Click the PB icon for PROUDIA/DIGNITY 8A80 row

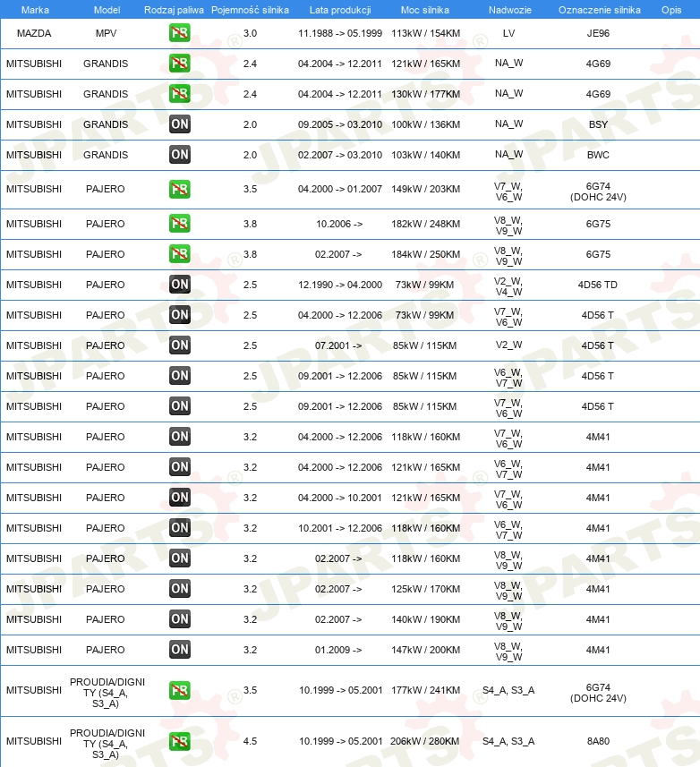[180, 741]
